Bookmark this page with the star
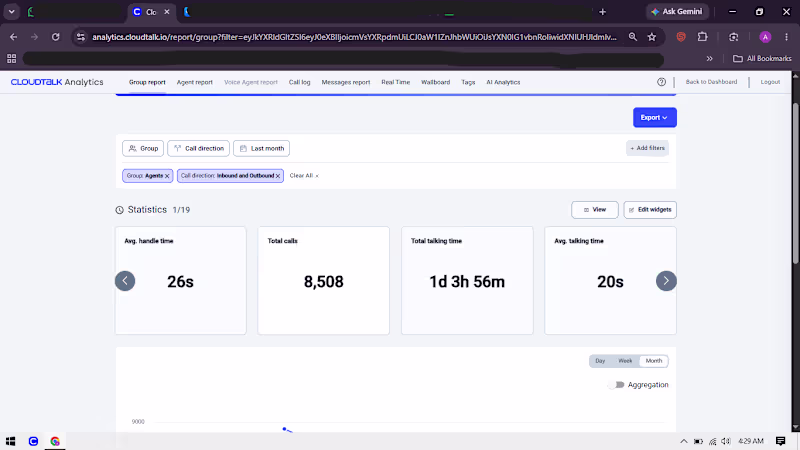Screen dimensions: 800x450 [652, 37]
